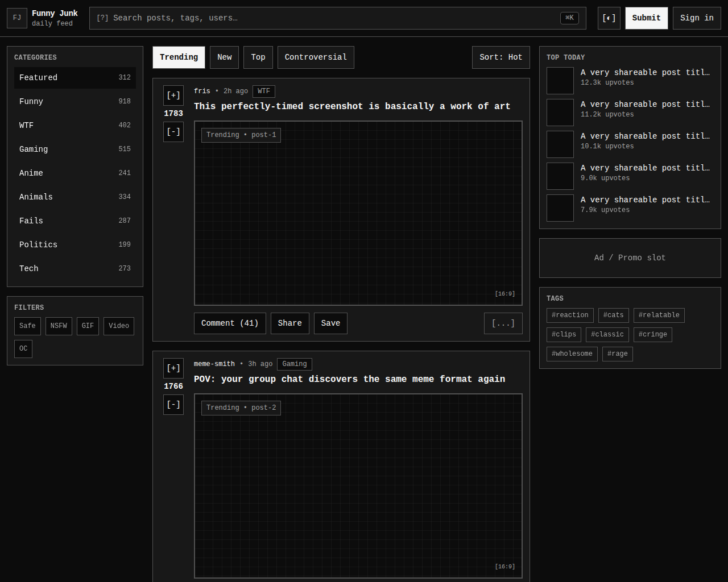Upvote the post by fris
The height and width of the screenshot is (582, 728).
[173, 95]
